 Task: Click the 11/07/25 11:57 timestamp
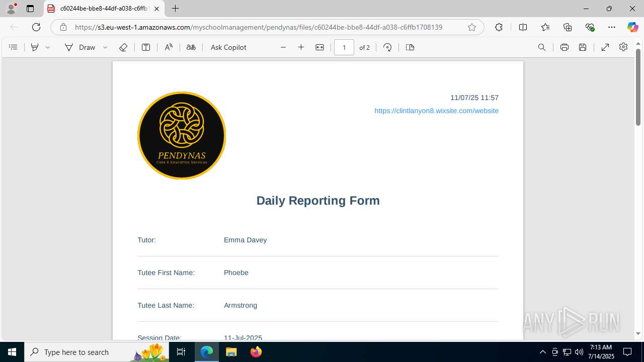point(474,98)
